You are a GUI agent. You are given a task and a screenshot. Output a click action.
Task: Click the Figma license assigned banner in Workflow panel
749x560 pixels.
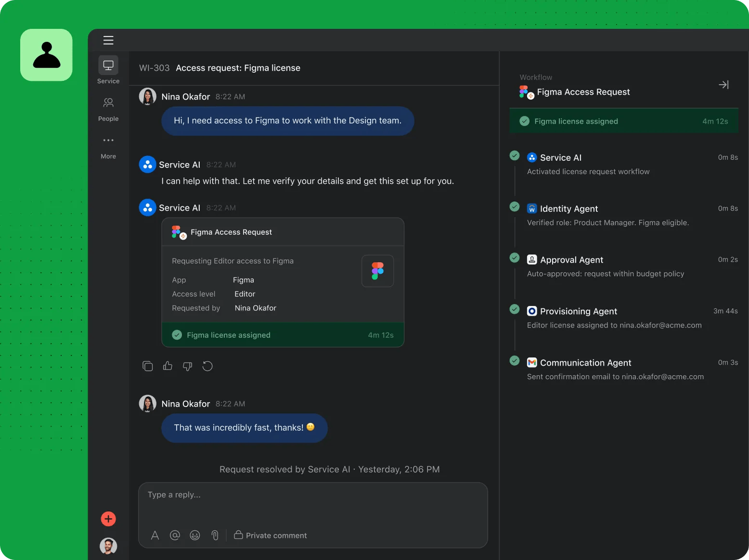tap(624, 121)
